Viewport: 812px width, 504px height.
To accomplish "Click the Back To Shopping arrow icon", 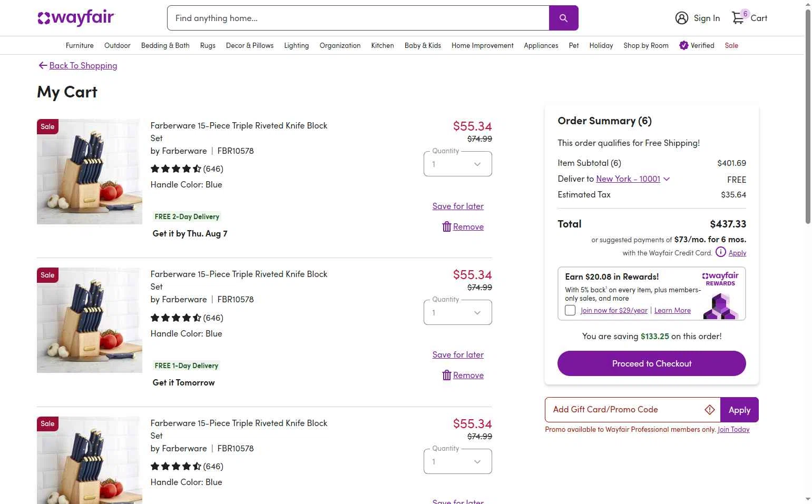I will coord(43,65).
